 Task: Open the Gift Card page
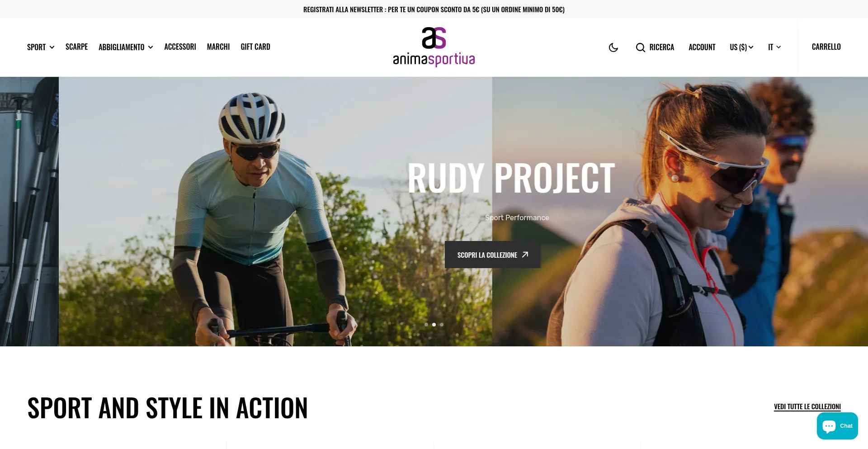point(255,47)
